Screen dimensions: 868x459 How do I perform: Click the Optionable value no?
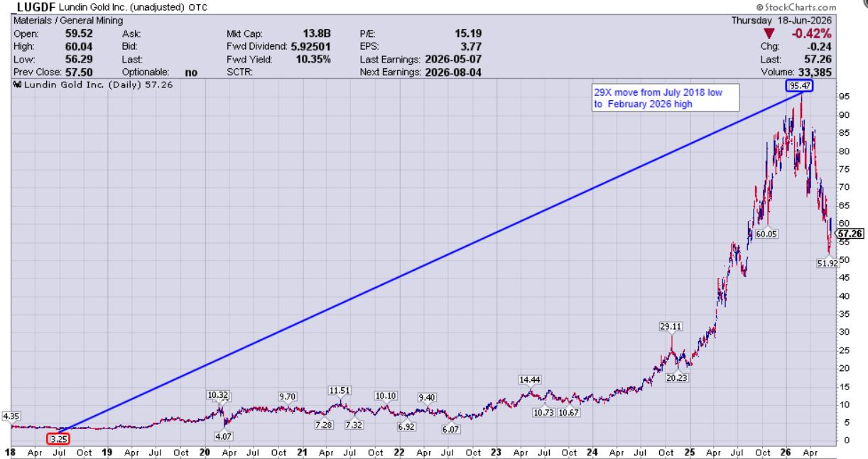tap(191, 72)
